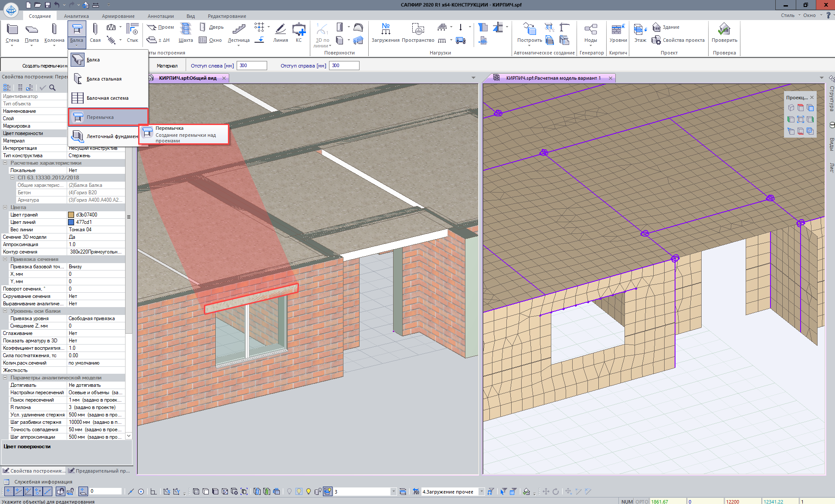This screenshot has width=835, height=504.
Task: Toggle the highlighted yellow light bulb button
Action: 299,491
